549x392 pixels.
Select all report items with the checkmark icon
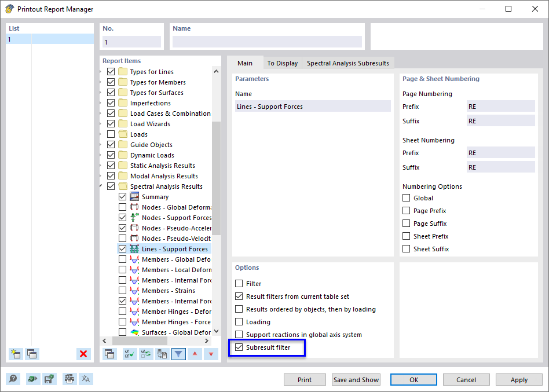pos(129,354)
